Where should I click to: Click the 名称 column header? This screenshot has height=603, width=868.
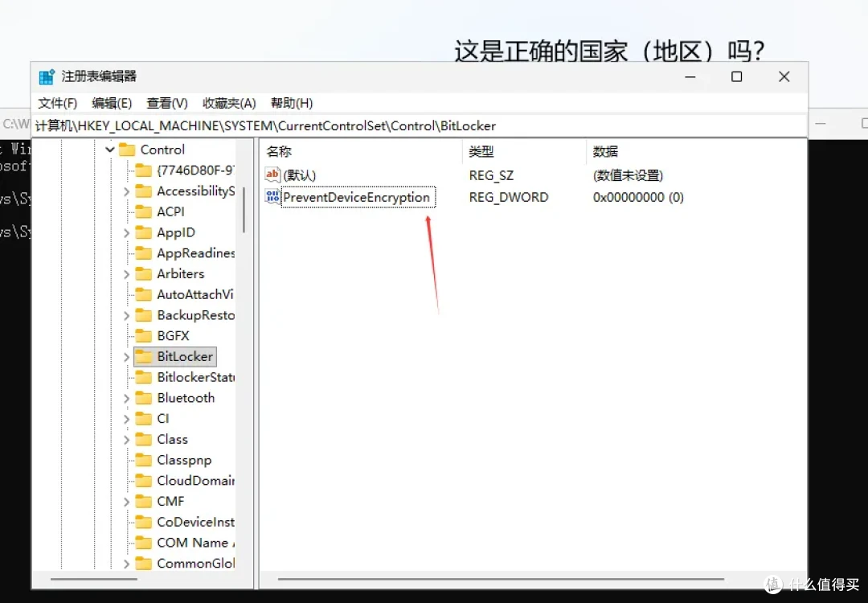278,151
